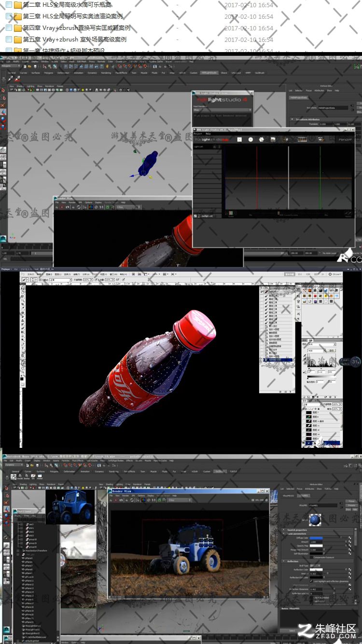Click the Select button at Attribute Editor bottom
This screenshot has height=644, width=362.
tap(292, 631)
